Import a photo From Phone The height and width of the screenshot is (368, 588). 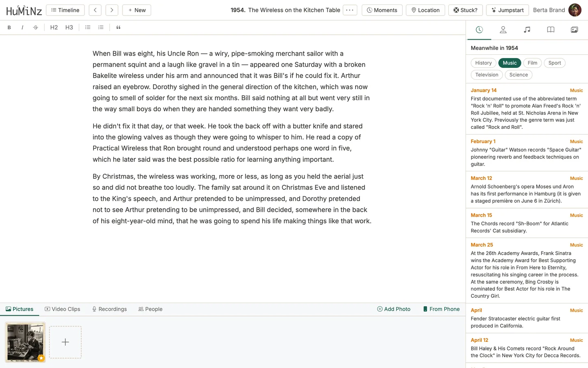441,309
